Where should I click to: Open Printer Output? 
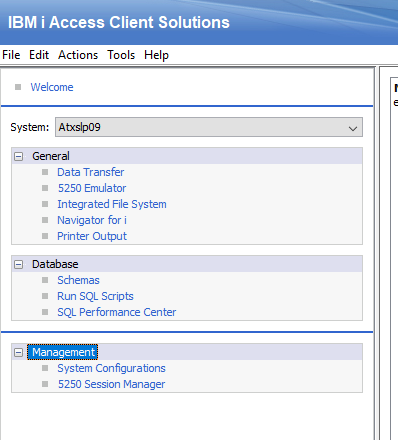tap(92, 236)
